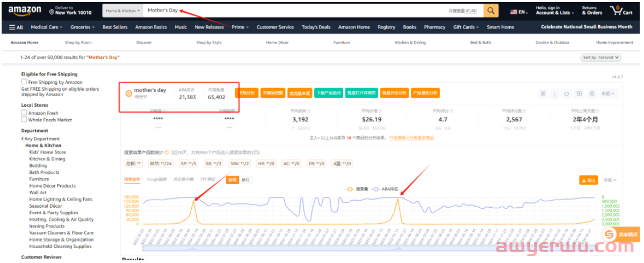Click the orange 导出 export button
This screenshot has width=644, height=263.
pyautogui.click(x=589, y=180)
